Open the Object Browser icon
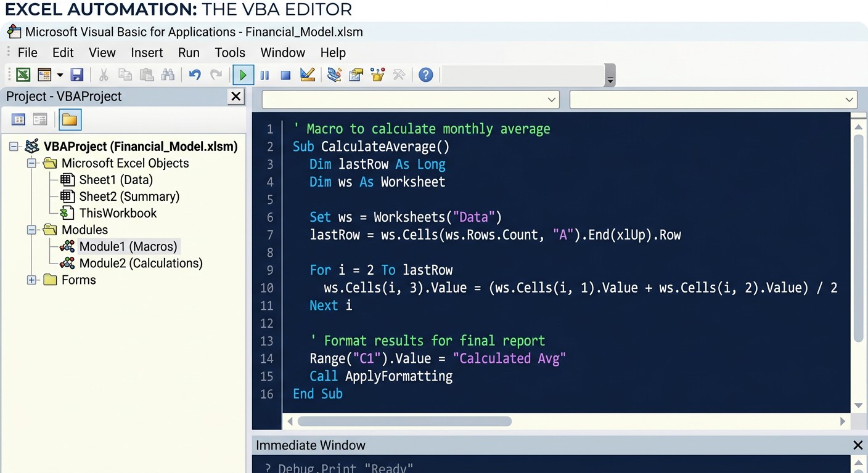Viewport: 868px width, 473px height. point(377,75)
